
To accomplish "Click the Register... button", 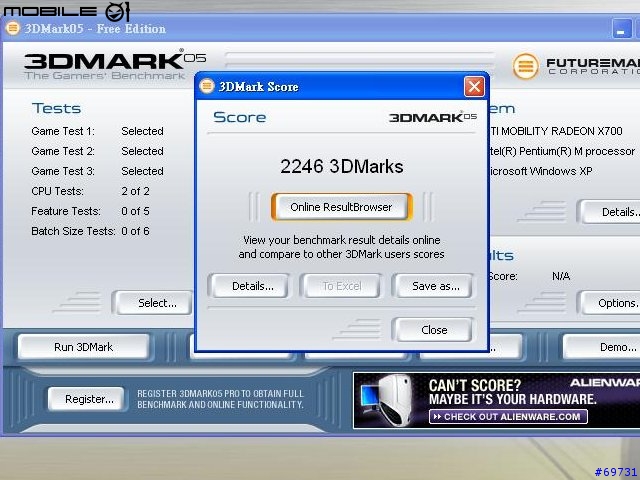I will pos(86,399).
